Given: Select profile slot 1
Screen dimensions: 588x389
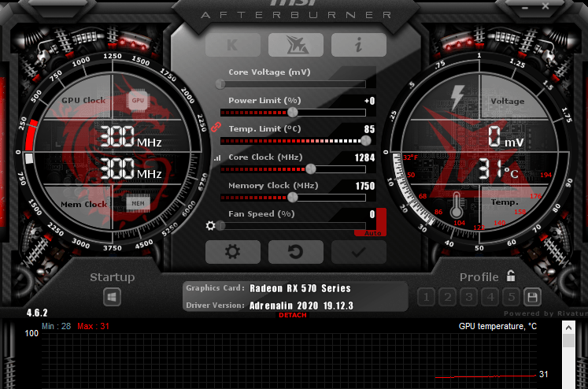Looking at the screenshot, I should point(426,298).
